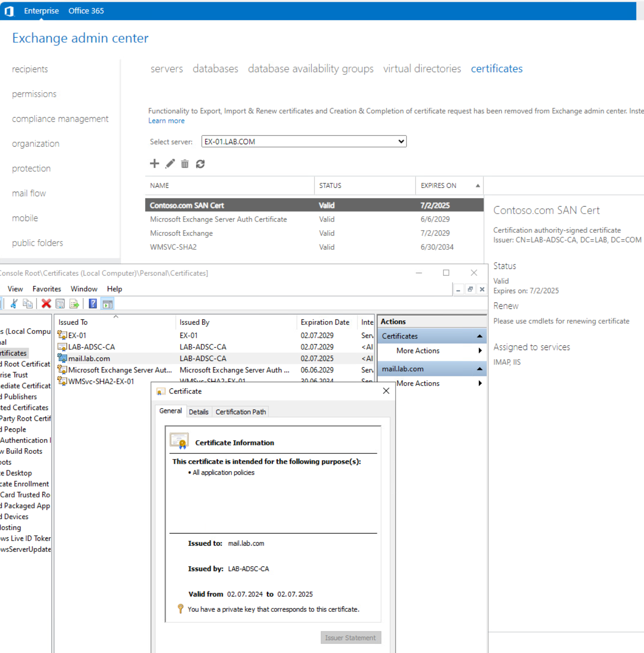Click the EX-01 certificate icon
Viewport: 644px width, 653px height.
point(62,335)
